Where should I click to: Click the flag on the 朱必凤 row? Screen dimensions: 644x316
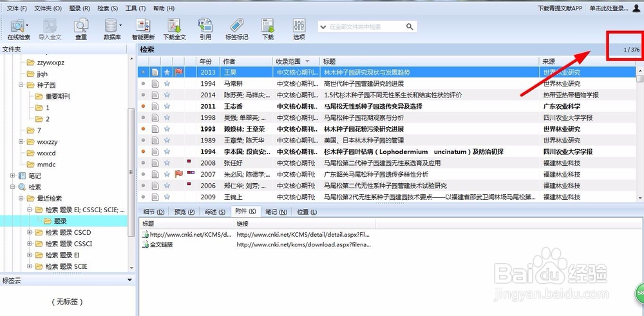[178, 174]
